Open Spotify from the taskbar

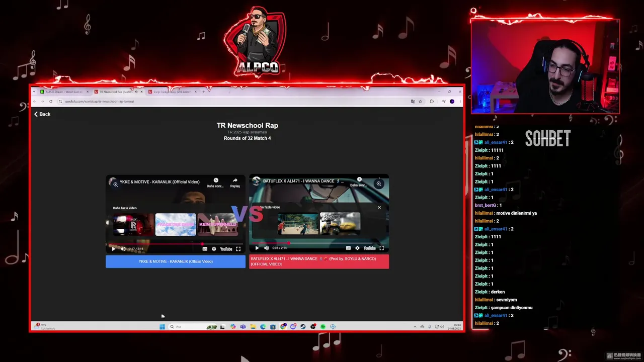323,327
